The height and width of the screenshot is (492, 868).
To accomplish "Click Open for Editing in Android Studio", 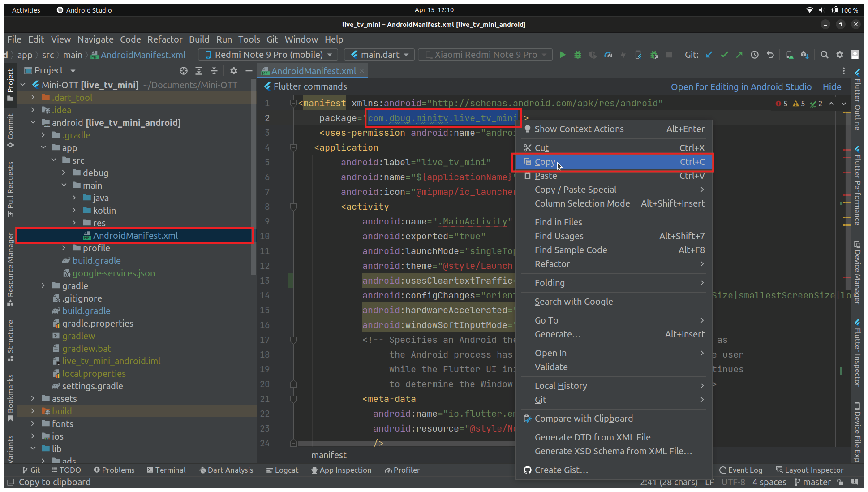I will (741, 87).
